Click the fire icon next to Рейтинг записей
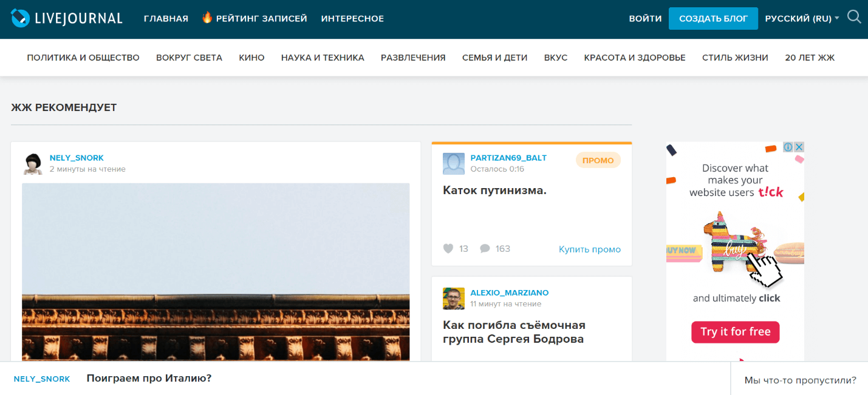 click(x=207, y=18)
